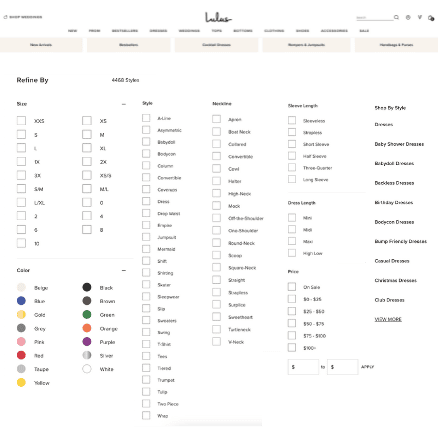Select the Purple color swatch
Image resolution: width=438 pixels, height=438 pixels.
tap(87, 342)
